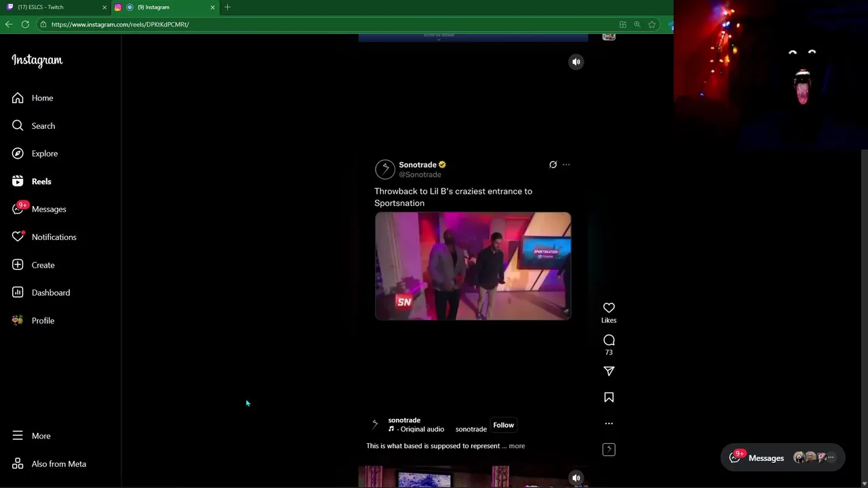
Task: Open Also from Meta in the sidebar
Action: 58,464
